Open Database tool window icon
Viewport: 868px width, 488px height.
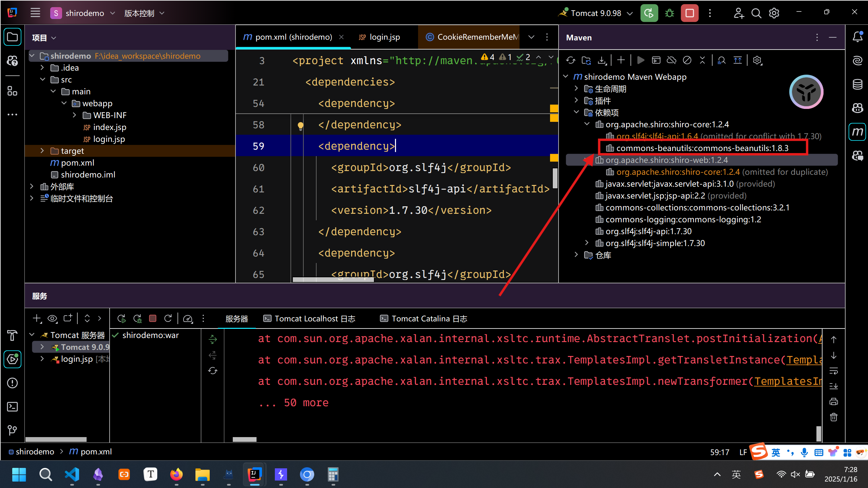point(857,84)
